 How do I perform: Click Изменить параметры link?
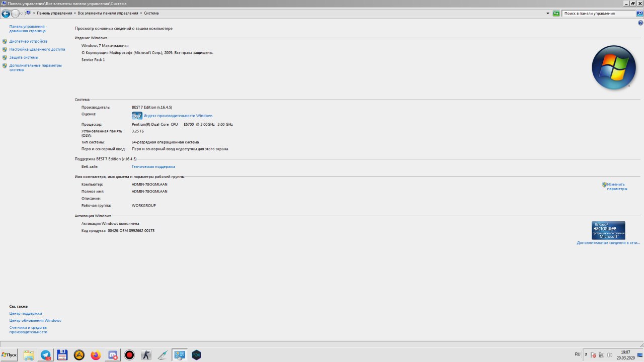[x=617, y=187]
